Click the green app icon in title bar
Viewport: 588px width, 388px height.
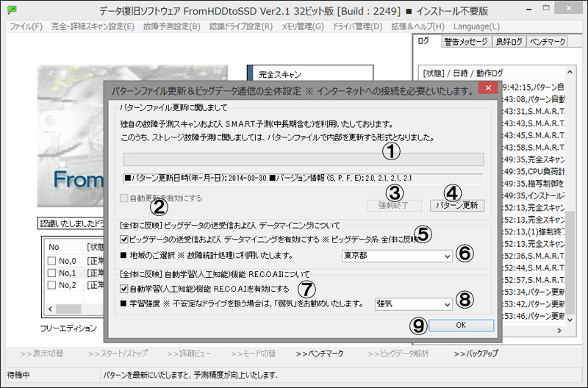[12, 10]
